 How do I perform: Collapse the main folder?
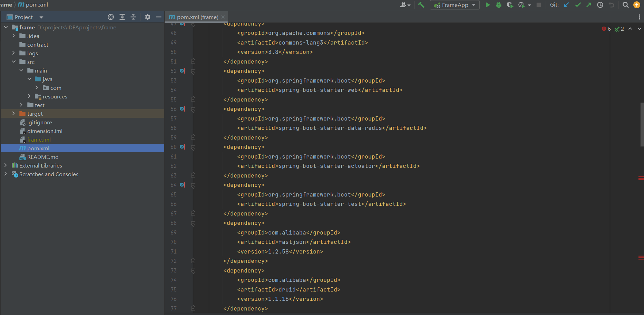(21, 70)
